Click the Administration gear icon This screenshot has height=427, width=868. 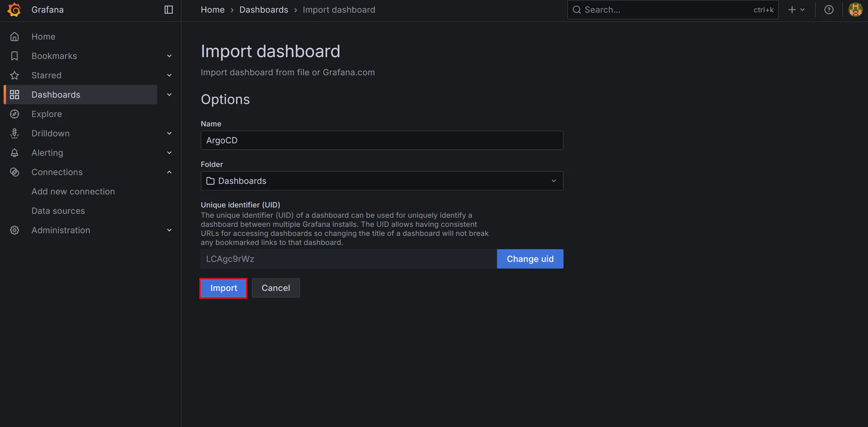pos(14,230)
